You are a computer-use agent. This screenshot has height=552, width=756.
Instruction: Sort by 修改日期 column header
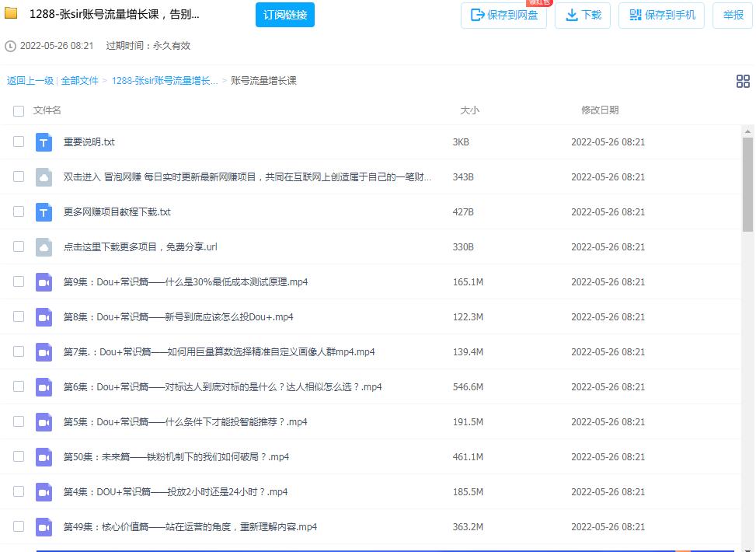600,110
